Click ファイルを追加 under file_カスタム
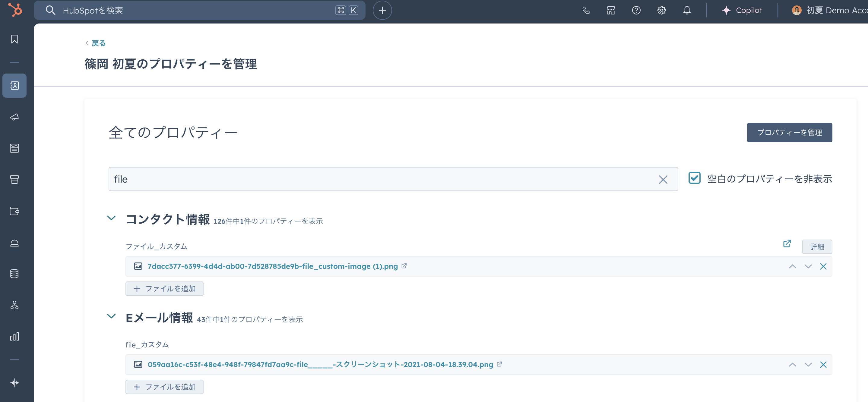The height and width of the screenshot is (402, 868). pyautogui.click(x=164, y=387)
